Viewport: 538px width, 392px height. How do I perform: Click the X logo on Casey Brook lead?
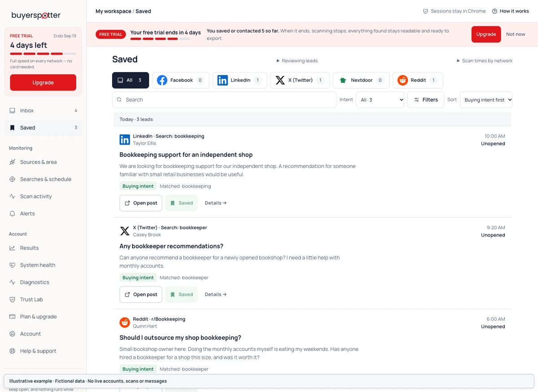coord(125,231)
